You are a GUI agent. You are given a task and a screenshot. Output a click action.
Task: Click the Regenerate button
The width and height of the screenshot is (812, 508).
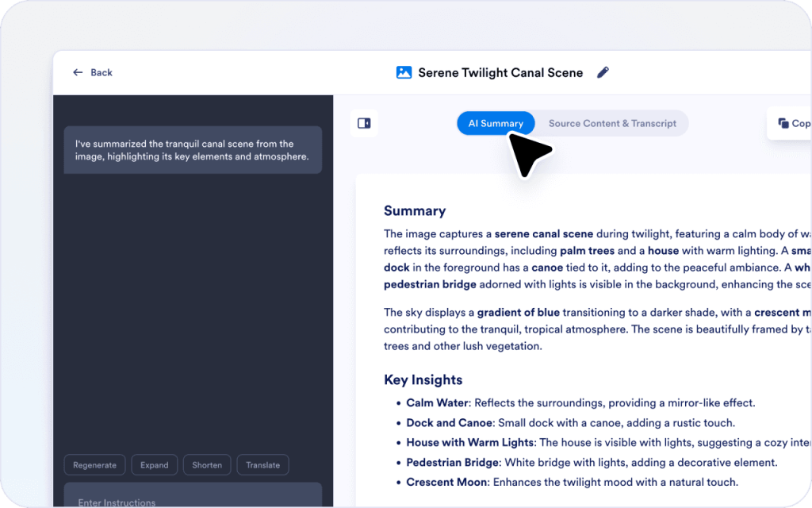[x=95, y=465]
